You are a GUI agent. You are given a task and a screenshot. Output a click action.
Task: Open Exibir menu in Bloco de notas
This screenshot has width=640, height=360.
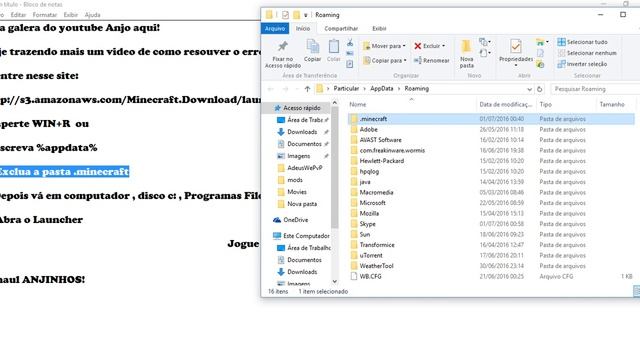(x=70, y=15)
